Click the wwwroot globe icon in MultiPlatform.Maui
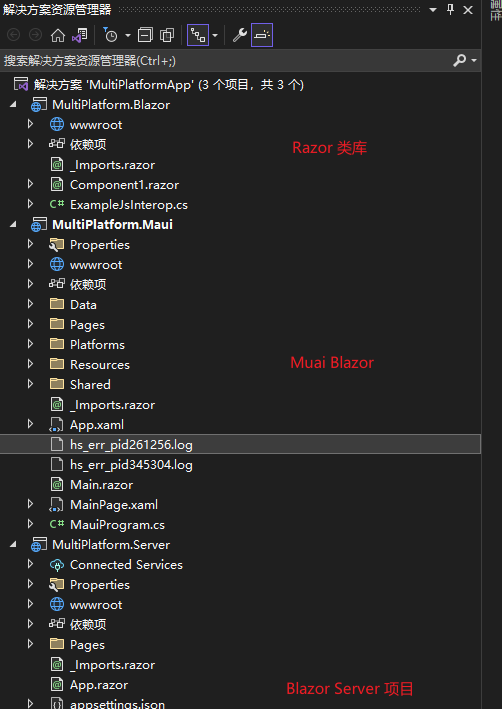This screenshot has height=709, width=502. 57,265
